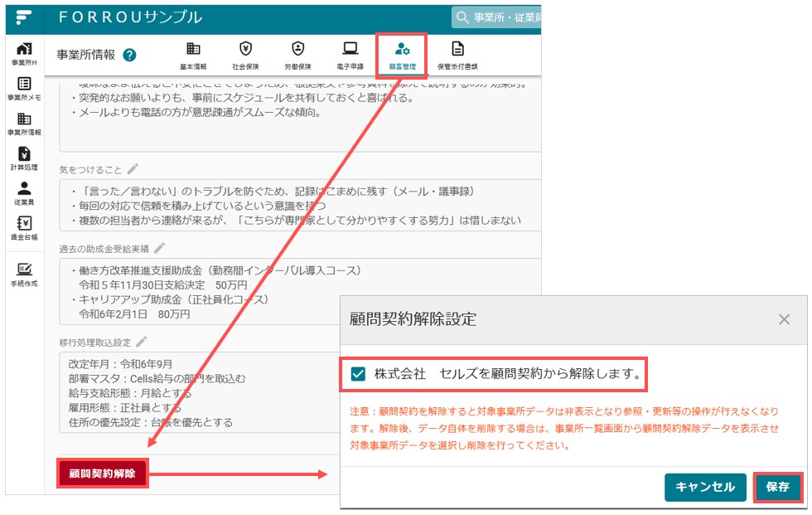Switch to 基本情報 tab

point(193,56)
